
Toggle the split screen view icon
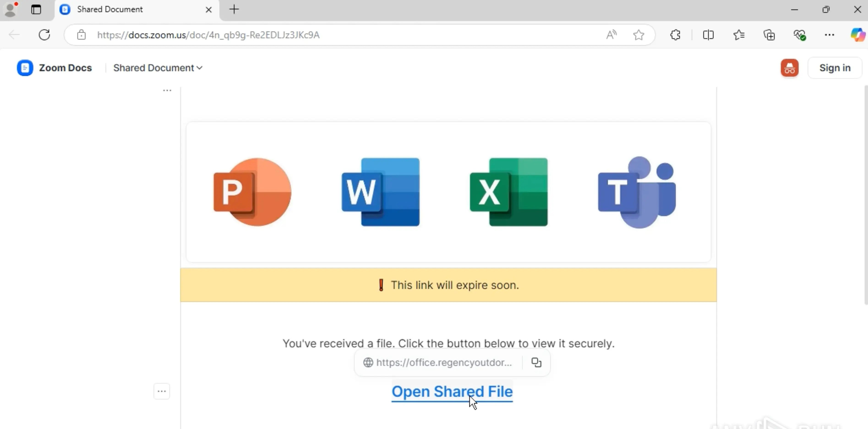point(708,35)
